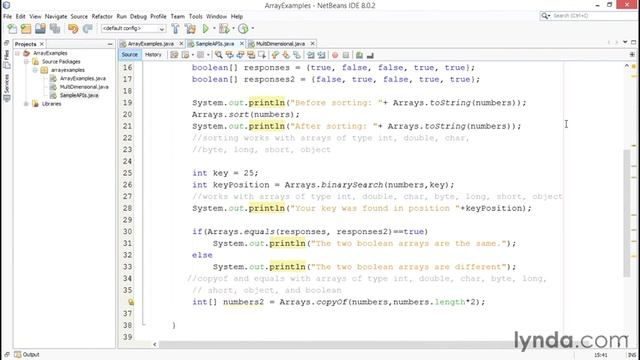
Task: Switch the editor to Source view
Action: click(x=130, y=55)
